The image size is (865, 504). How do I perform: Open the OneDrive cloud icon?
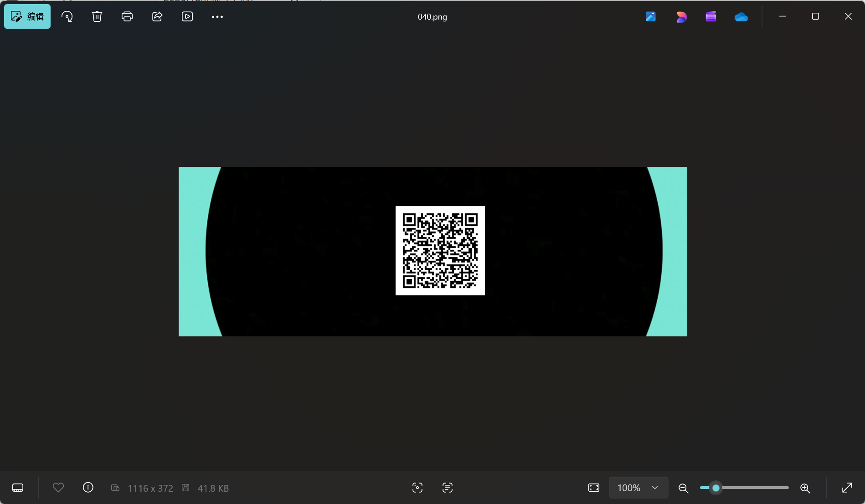(741, 17)
